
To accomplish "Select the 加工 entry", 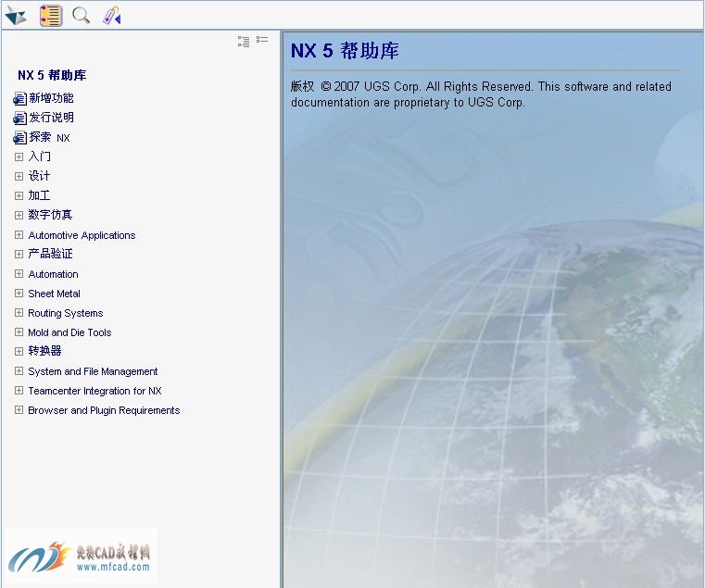I will click(39, 195).
